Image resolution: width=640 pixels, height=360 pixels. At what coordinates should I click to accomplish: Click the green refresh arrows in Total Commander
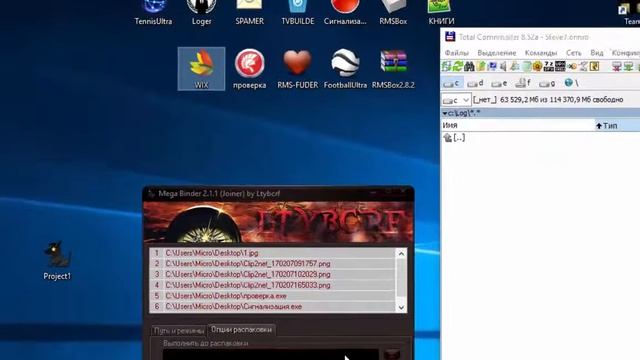(x=458, y=66)
